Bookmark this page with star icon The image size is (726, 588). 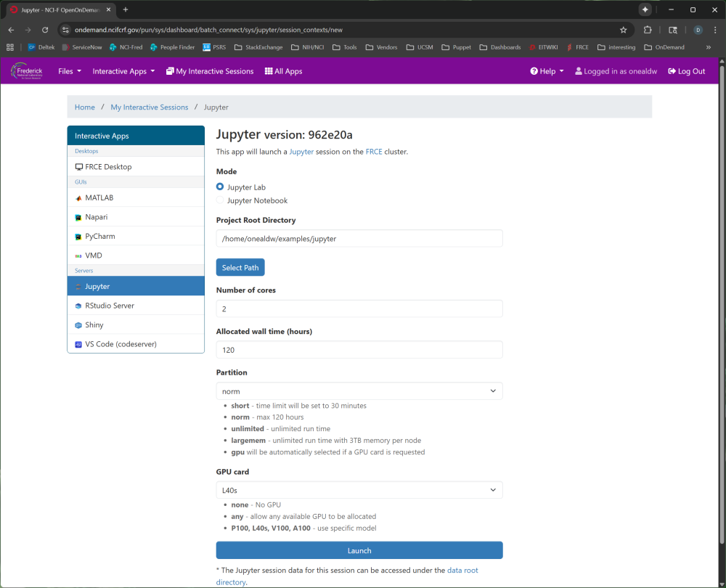pyautogui.click(x=623, y=30)
